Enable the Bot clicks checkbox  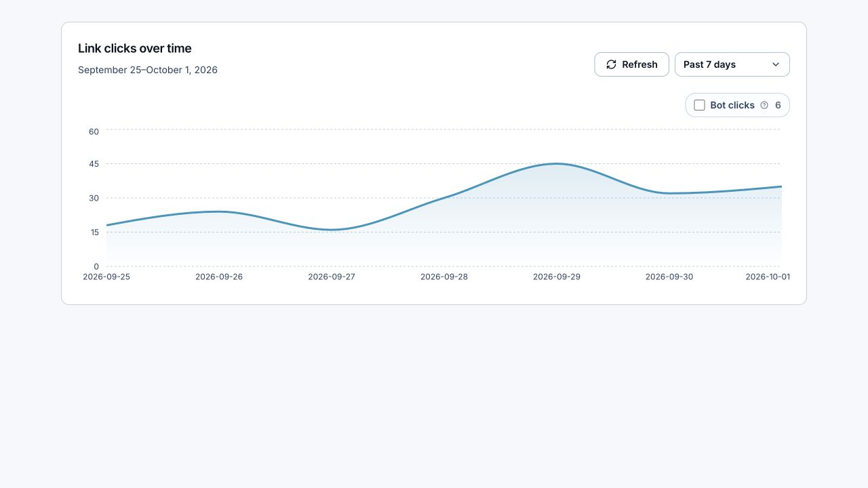coord(699,105)
